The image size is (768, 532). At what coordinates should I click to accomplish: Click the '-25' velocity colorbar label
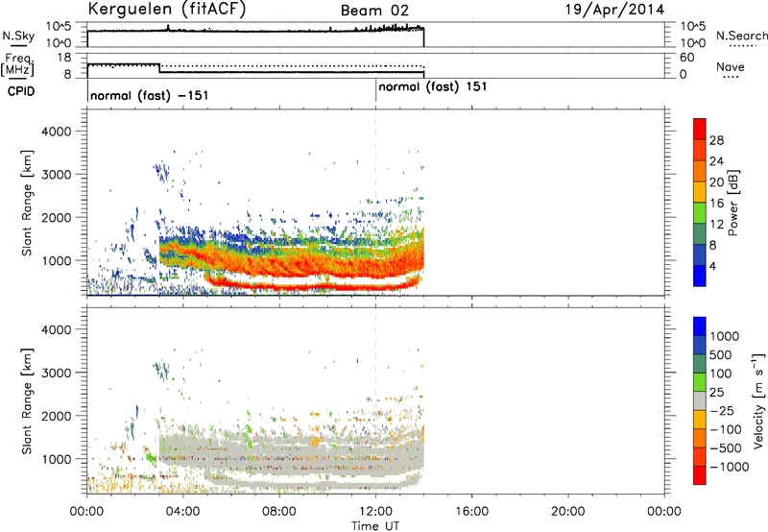[x=720, y=410]
